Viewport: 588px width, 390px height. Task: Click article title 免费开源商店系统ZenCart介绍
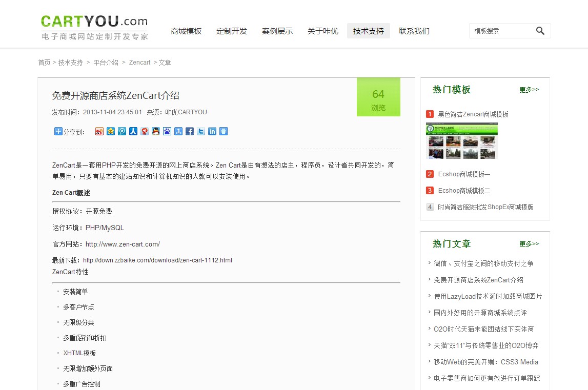tap(115, 96)
